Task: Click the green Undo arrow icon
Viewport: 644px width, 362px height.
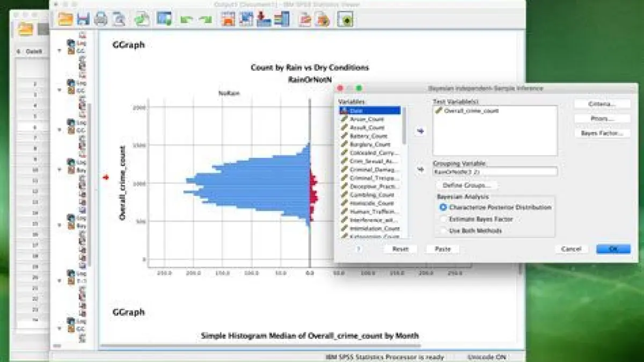Action: [x=186, y=20]
